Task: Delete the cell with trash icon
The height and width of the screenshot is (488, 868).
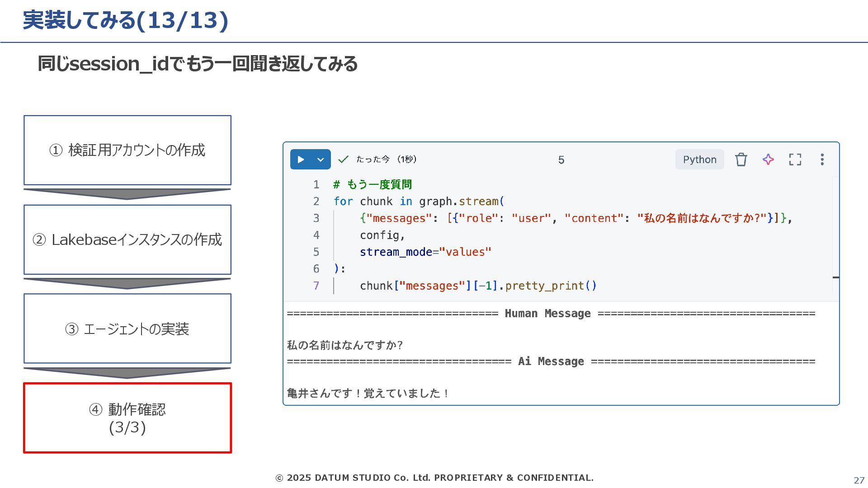Action: coord(741,160)
